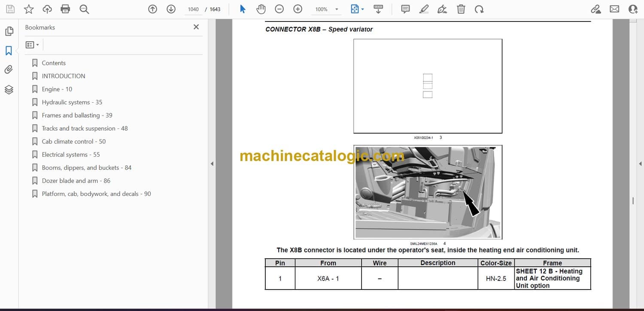Screen dimensions: 644x311
Task: Open bookmarks options dropdown menu
Action: (32, 45)
